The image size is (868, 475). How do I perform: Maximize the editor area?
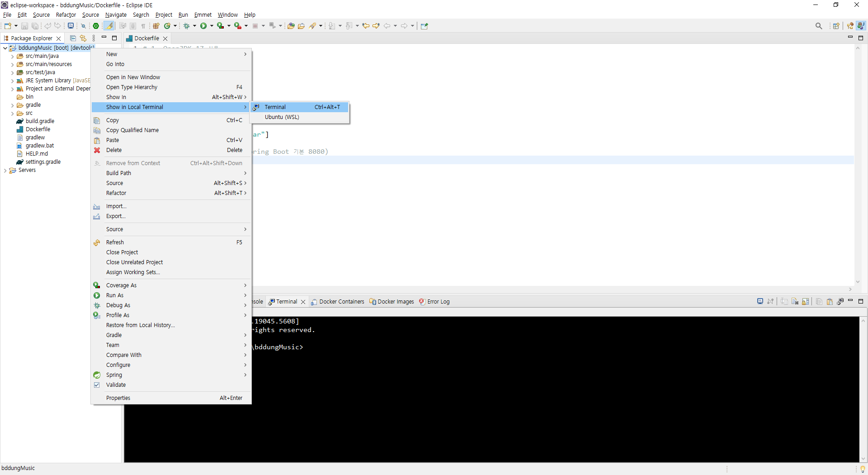[861, 38]
